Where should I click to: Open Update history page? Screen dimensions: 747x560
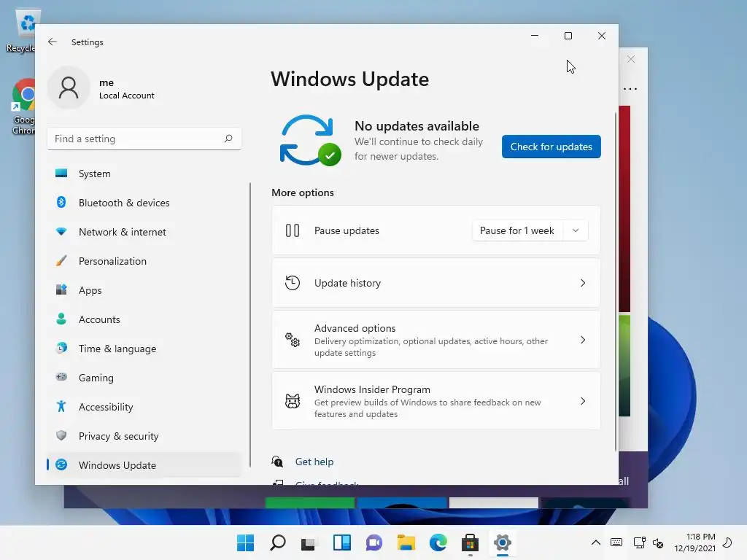436,283
